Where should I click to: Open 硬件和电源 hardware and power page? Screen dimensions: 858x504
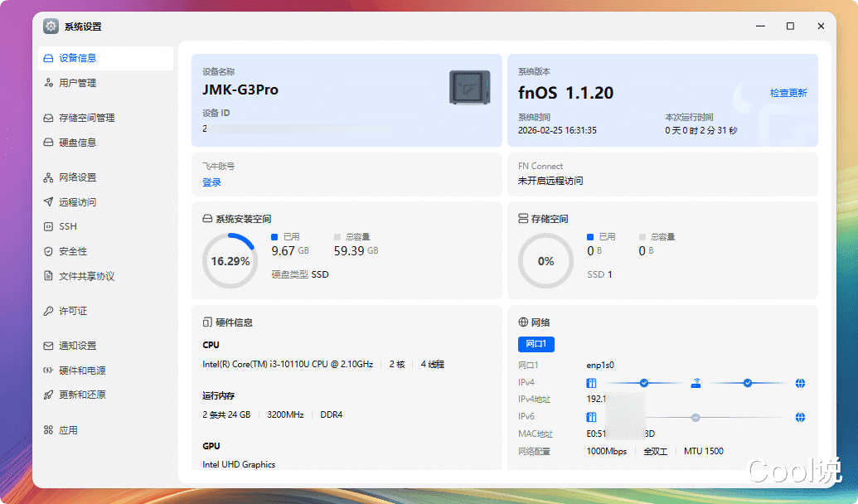coord(82,371)
